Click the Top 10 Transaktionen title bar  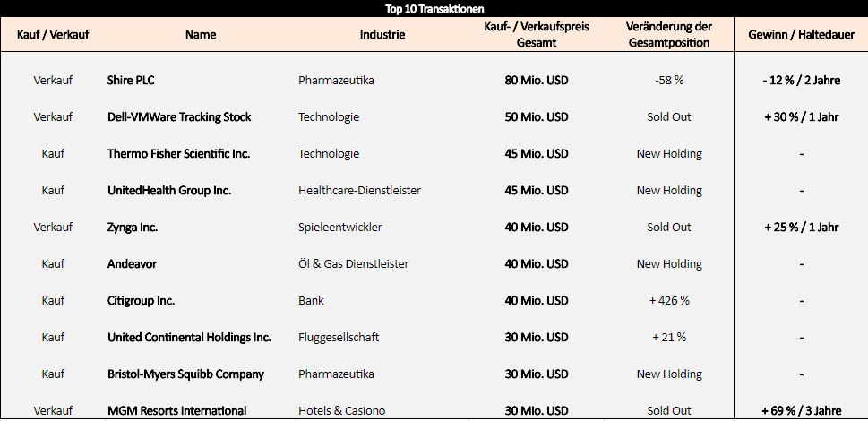point(434,9)
